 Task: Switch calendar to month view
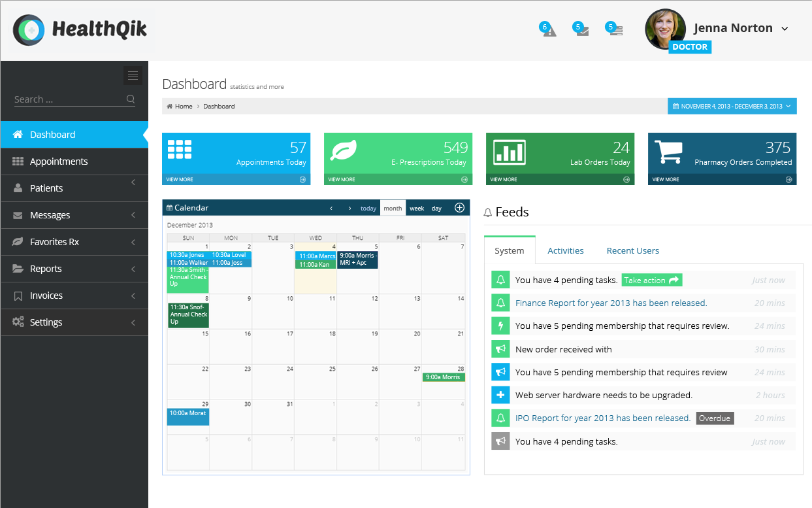pyautogui.click(x=393, y=209)
